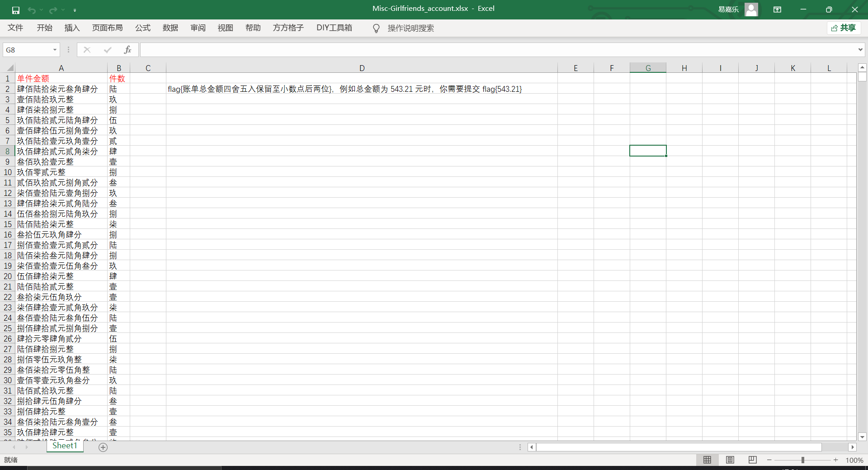This screenshot has width=868, height=470.
Task: Switch to the 审阅 ribbon tab
Action: (198, 28)
